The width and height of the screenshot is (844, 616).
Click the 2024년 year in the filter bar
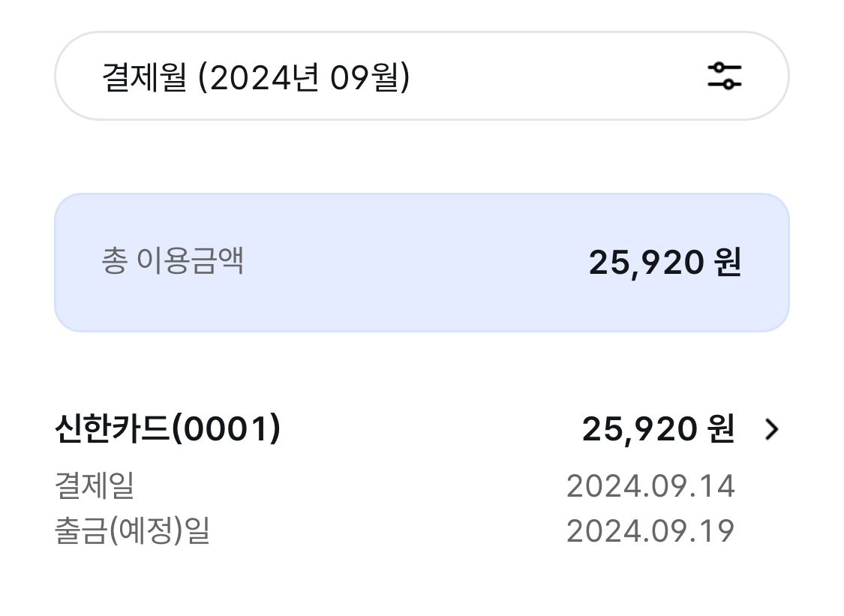[x=263, y=77]
